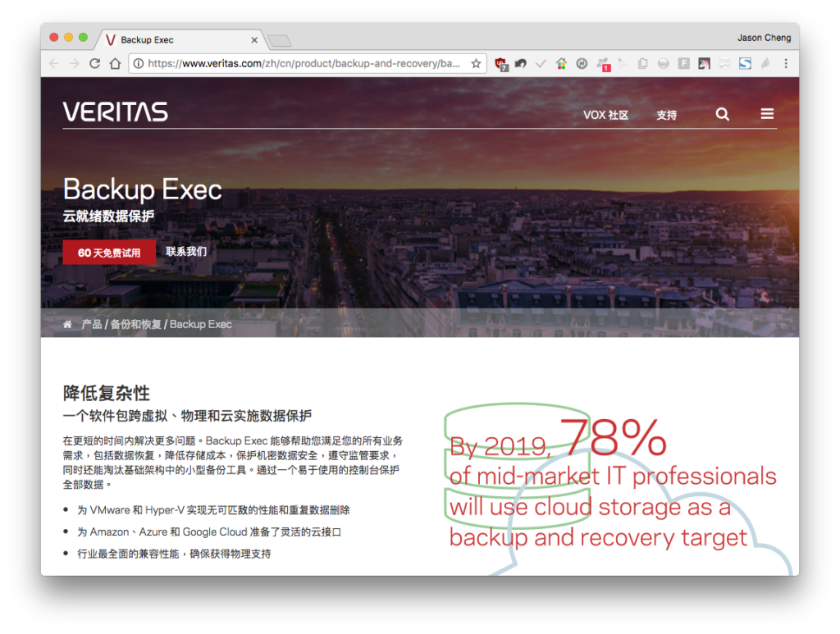
Task: Click the 降低复杂性 heading
Action: tap(106, 393)
